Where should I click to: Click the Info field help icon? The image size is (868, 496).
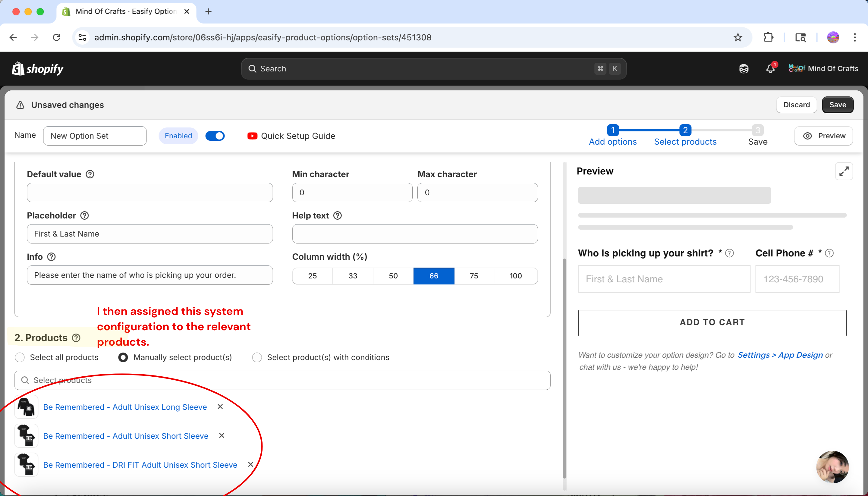point(52,257)
